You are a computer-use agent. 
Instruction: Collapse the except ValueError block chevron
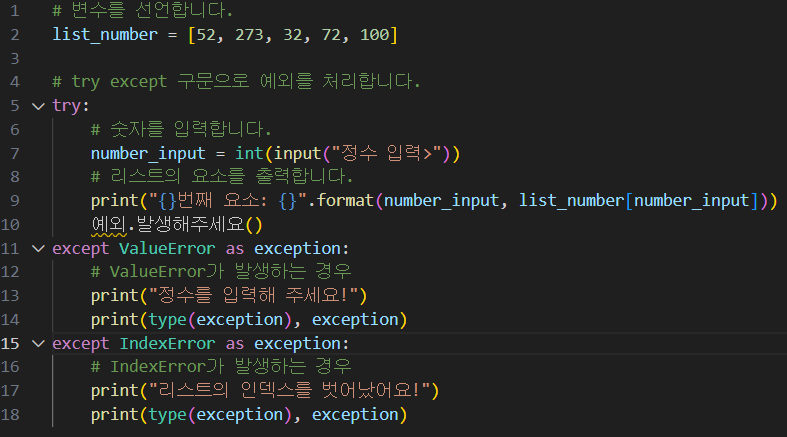pos(38,249)
